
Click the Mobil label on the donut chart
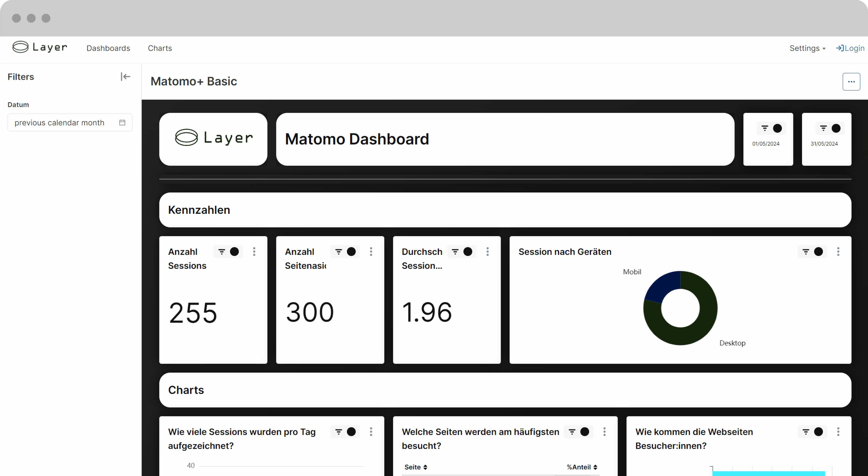632,272
